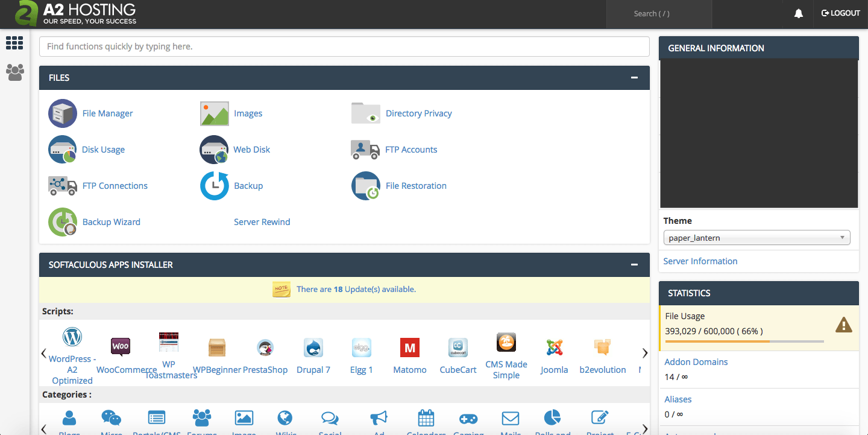Select the WooCommerce script icon
The height and width of the screenshot is (435, 868).
click(x=121, y=347)
